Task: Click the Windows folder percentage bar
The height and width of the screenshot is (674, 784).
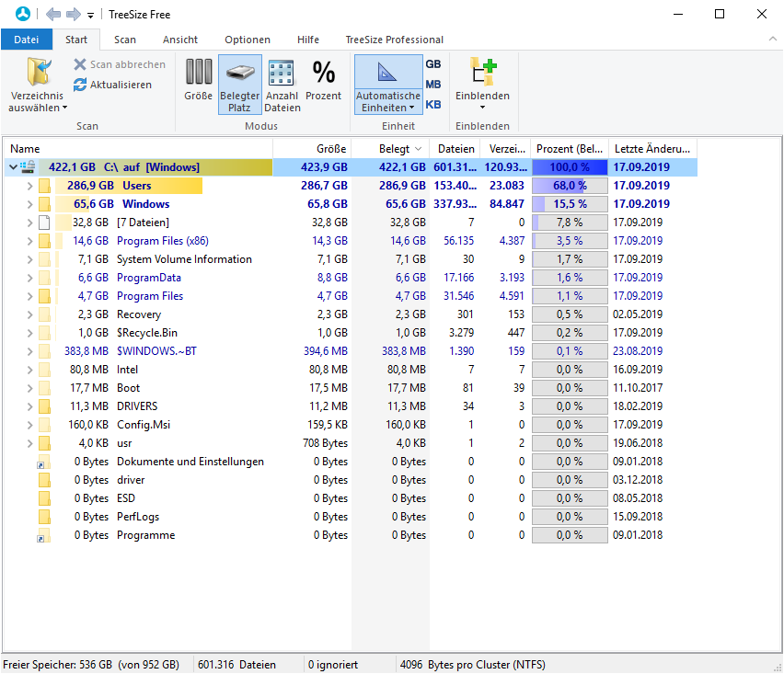Action: point(570,204)
